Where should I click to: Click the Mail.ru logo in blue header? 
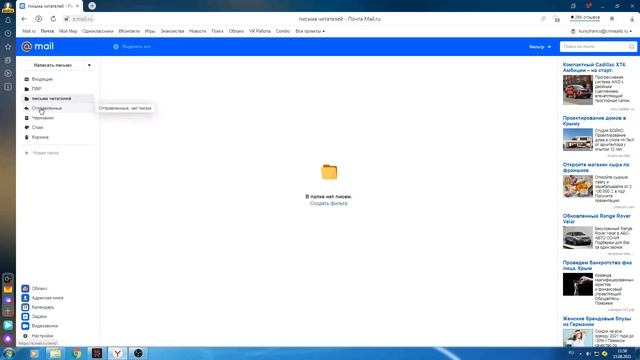click(38, 47)
